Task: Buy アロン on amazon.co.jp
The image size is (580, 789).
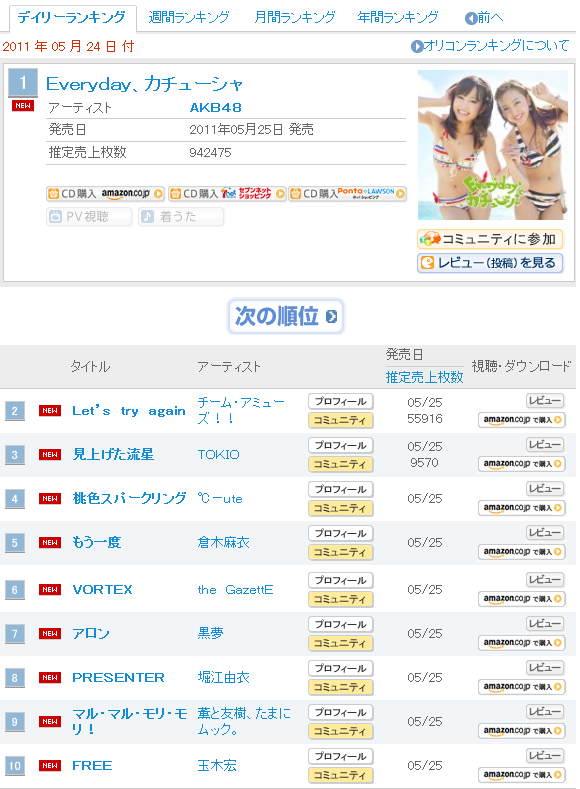Action: [x=522, y=643]
